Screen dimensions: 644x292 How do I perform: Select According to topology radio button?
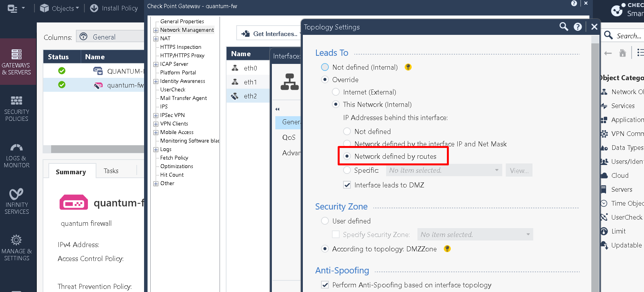325,249
